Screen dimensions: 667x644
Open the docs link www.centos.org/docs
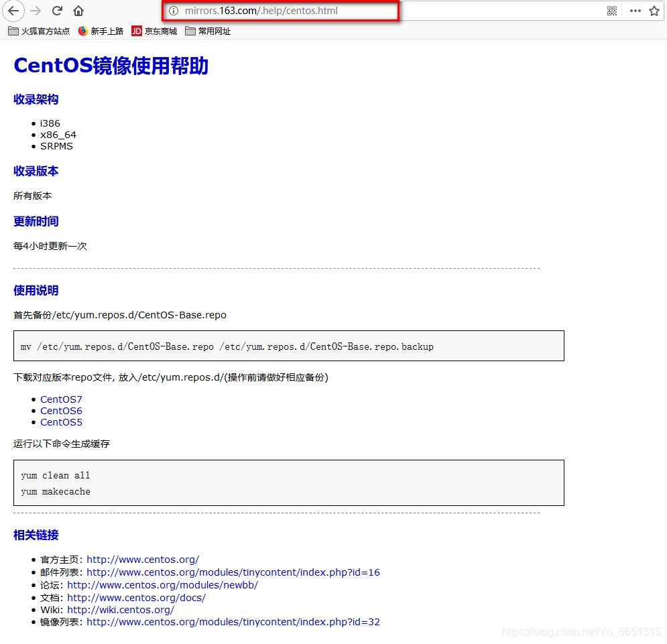(137, 598)
